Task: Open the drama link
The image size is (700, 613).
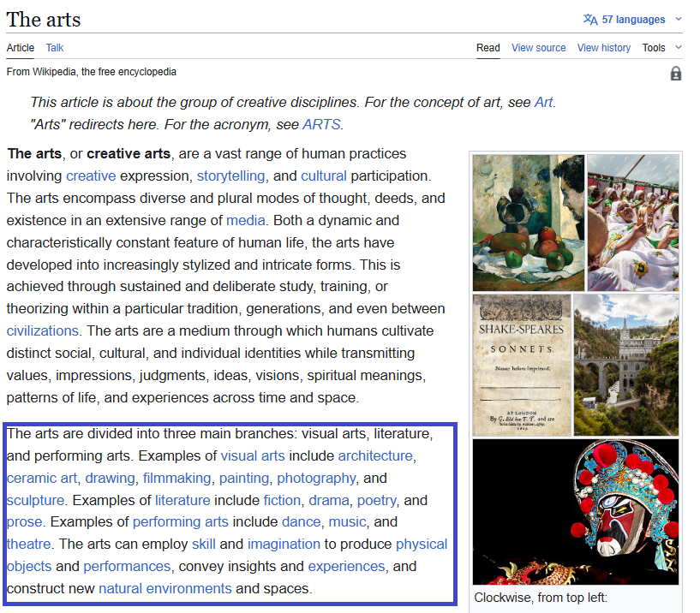Action: (328, 501)
